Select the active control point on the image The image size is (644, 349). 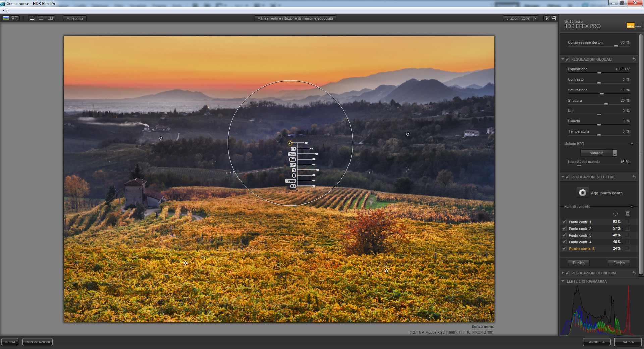[x=290, y=143]
